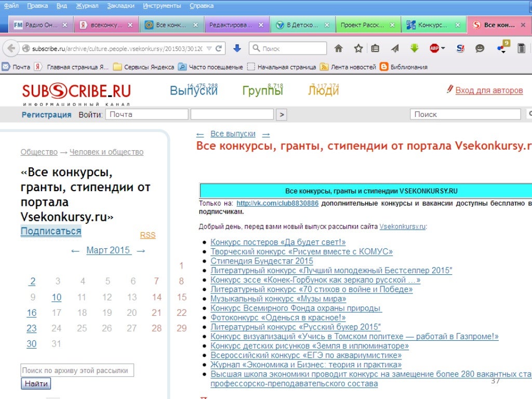This screenshot has height=399, width=532.
Task: Open Вход для авторов link
Action: [489, 90]
